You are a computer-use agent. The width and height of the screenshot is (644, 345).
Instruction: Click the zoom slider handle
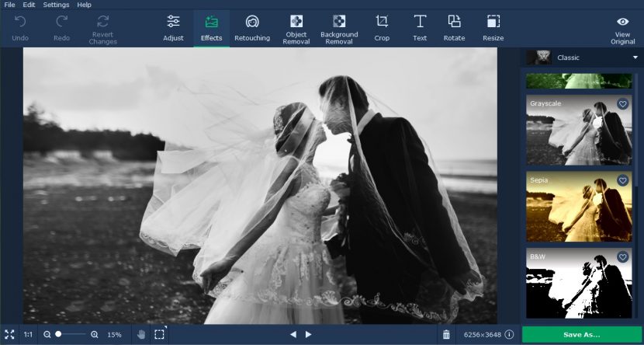point(58,334)
